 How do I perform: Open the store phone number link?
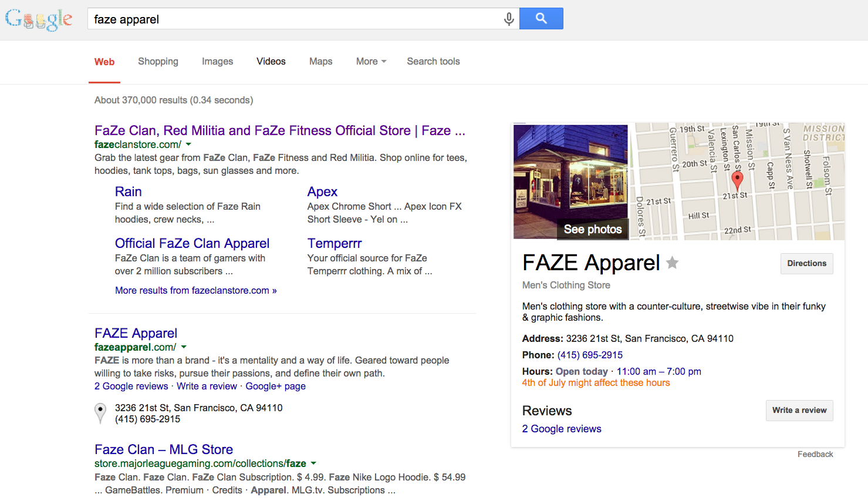590,355
